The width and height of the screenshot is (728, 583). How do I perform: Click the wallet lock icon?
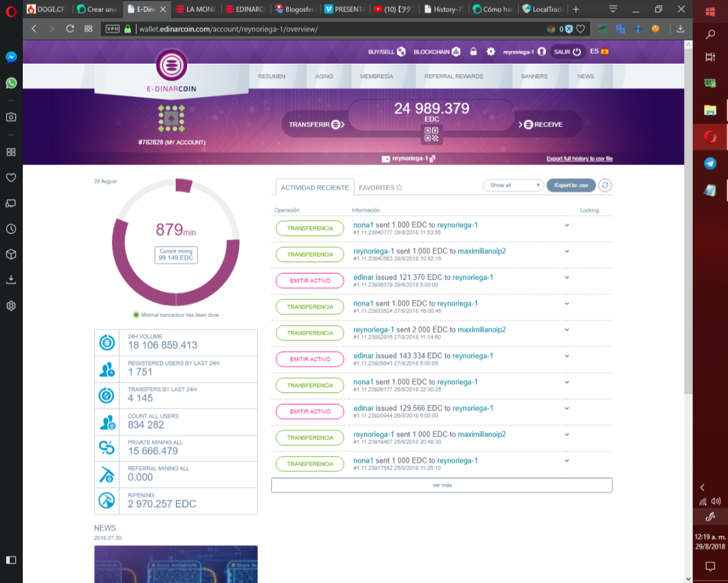[x=473, y=51]
